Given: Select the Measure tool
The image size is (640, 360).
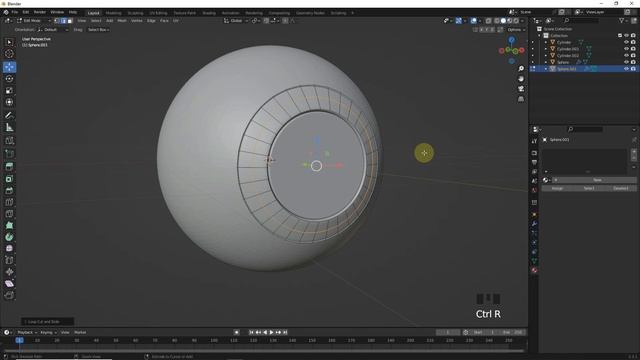Looking at the screenshot, I should (x=9, y=128).
